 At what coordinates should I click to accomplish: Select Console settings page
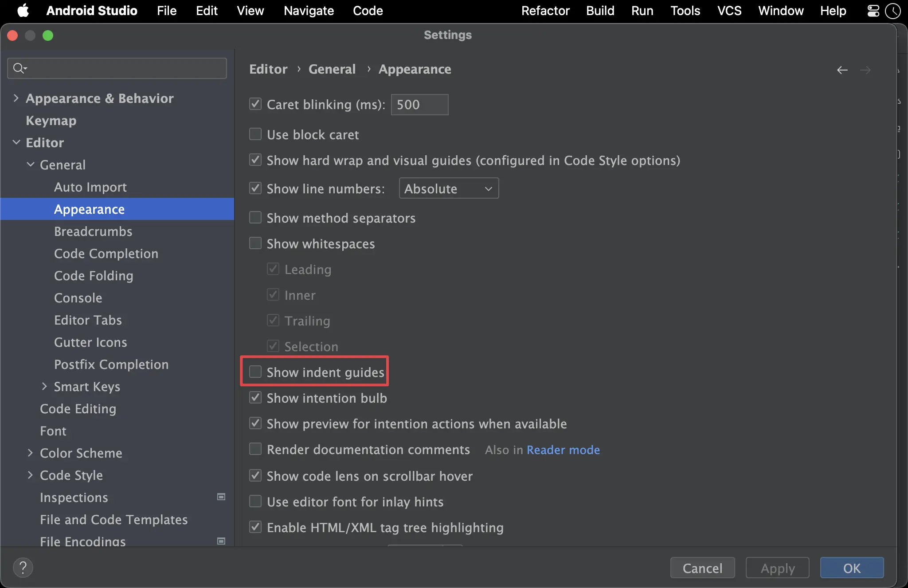click(78, 298)
